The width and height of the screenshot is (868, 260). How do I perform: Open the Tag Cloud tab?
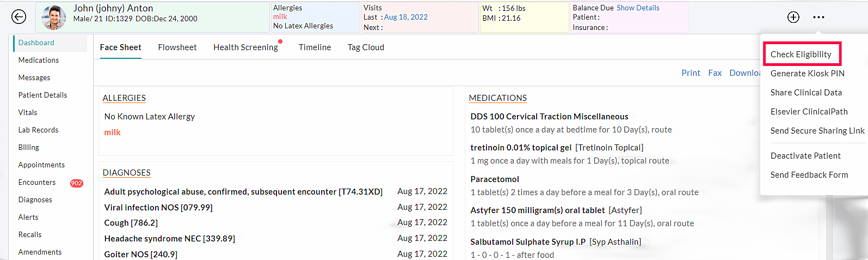coord(366,47)
